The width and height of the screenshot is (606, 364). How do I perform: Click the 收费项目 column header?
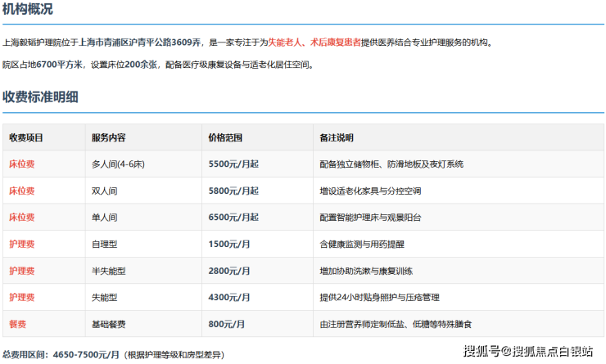pos(26,137)
